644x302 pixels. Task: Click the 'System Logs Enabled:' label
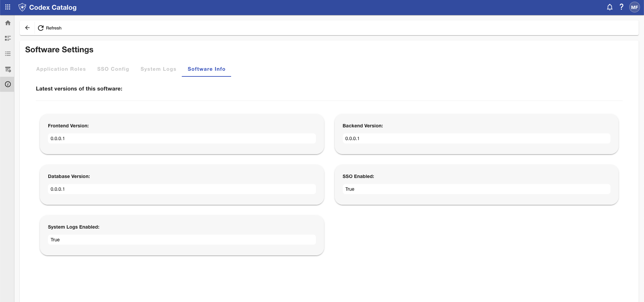[x=74, y=227]
